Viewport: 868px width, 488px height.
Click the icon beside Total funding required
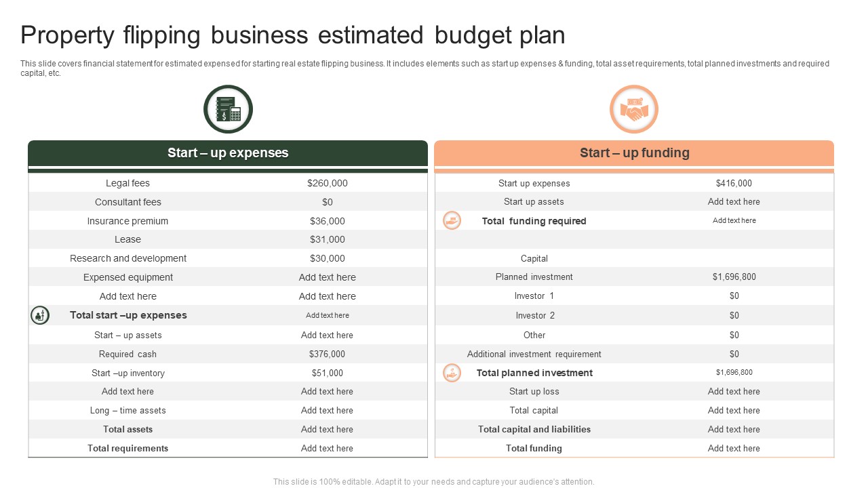[452, 220]
